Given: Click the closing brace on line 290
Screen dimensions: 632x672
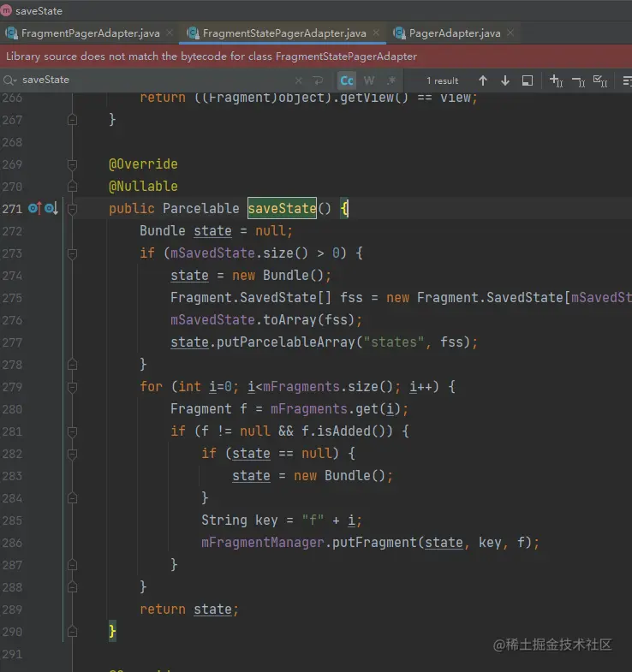Looking at the screenshot, I should (x=112, y=631).
